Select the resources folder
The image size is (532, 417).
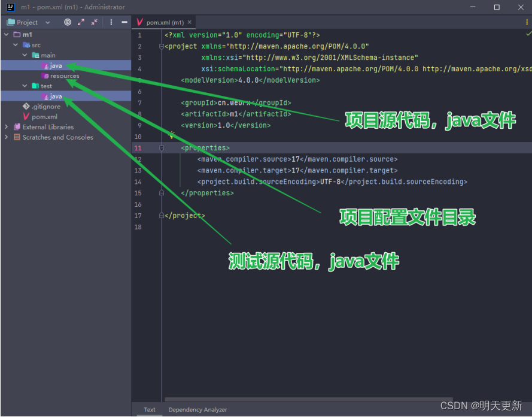pos(65,75)
